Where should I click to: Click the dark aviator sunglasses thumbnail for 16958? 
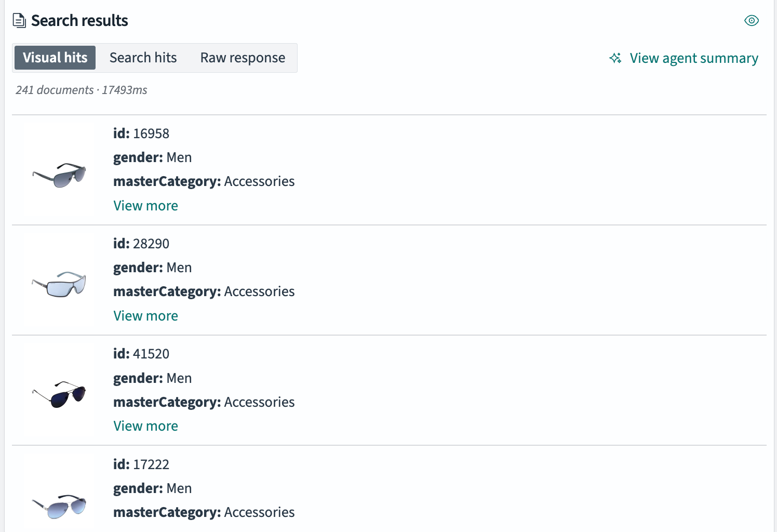click(59, 175)
